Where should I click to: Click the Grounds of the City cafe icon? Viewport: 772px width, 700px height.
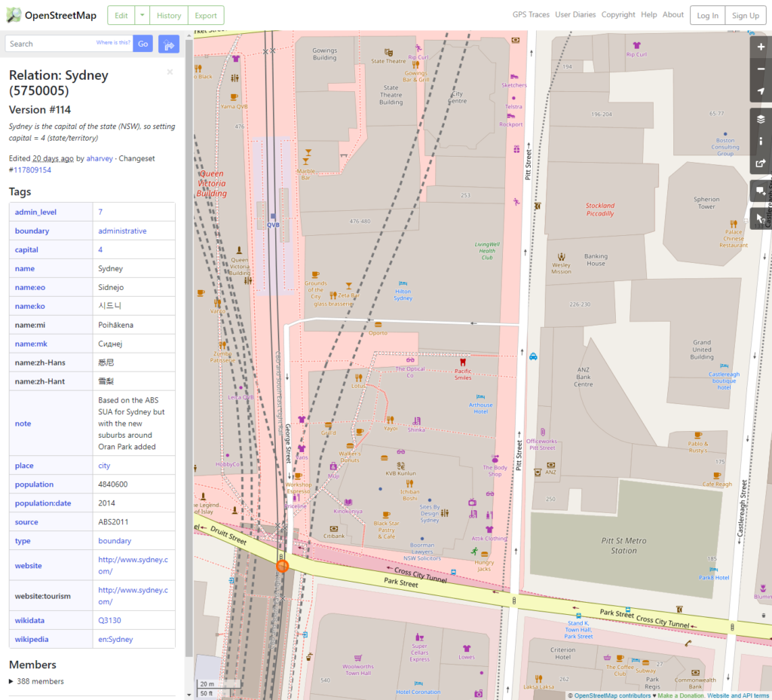tap(316, 275)
